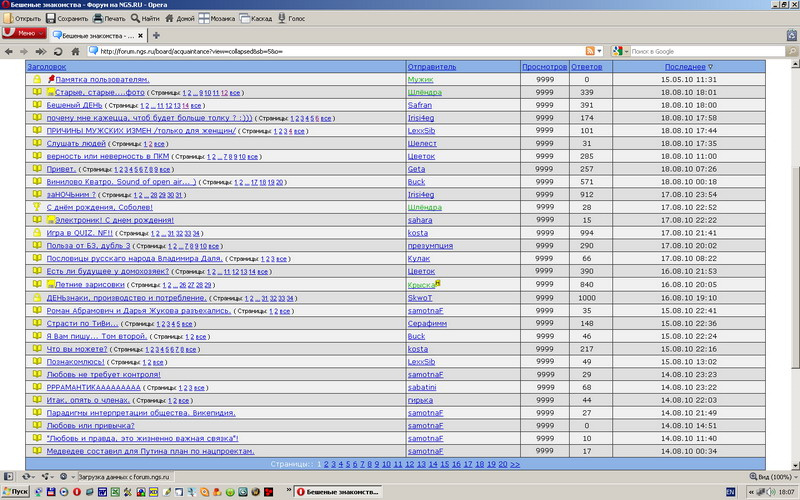Go to page 20 in the bottom pagination
The image size is (800, 500).
(x=501, y=464)
